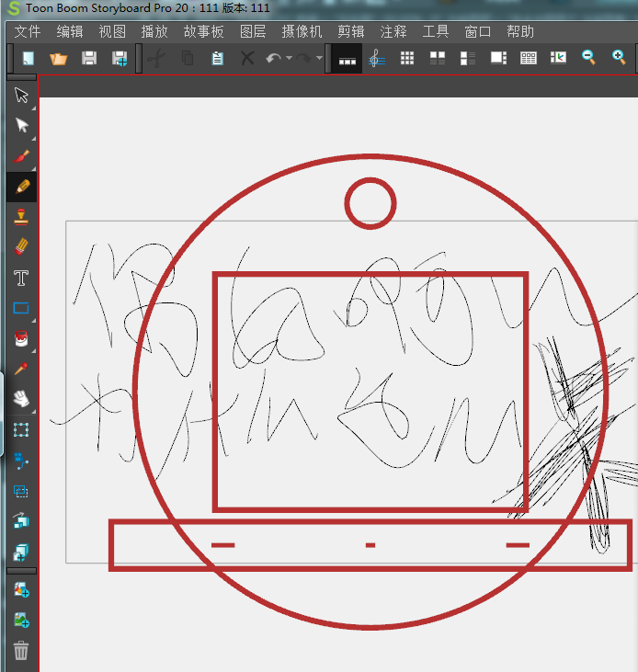Click the Zoom Out magnifier

point(588,57)
